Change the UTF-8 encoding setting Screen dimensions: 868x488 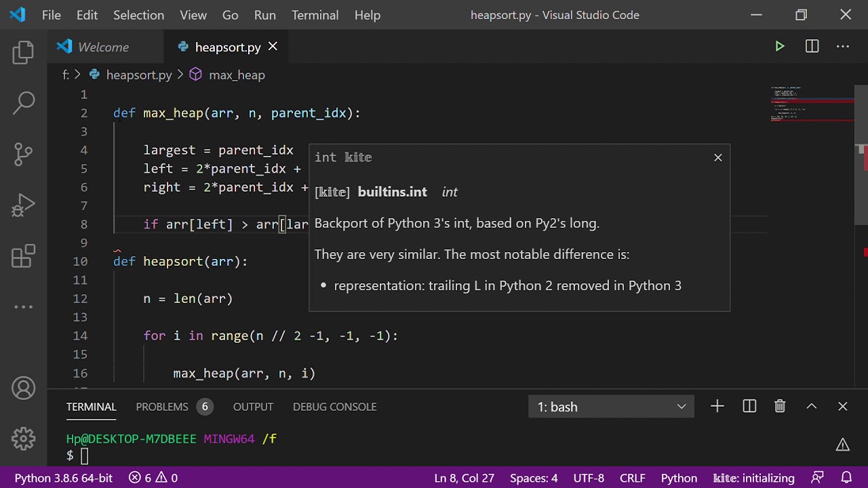tap(589, 478)
